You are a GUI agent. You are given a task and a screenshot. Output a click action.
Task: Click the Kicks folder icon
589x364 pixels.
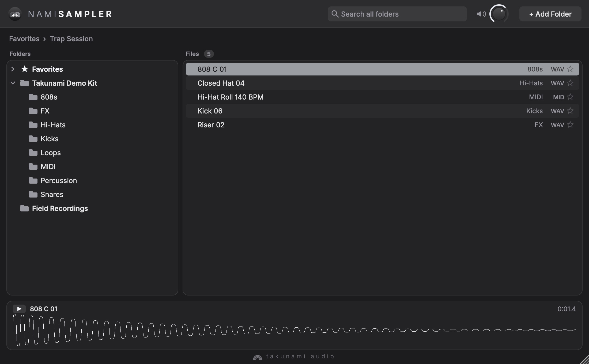[33, 139]
